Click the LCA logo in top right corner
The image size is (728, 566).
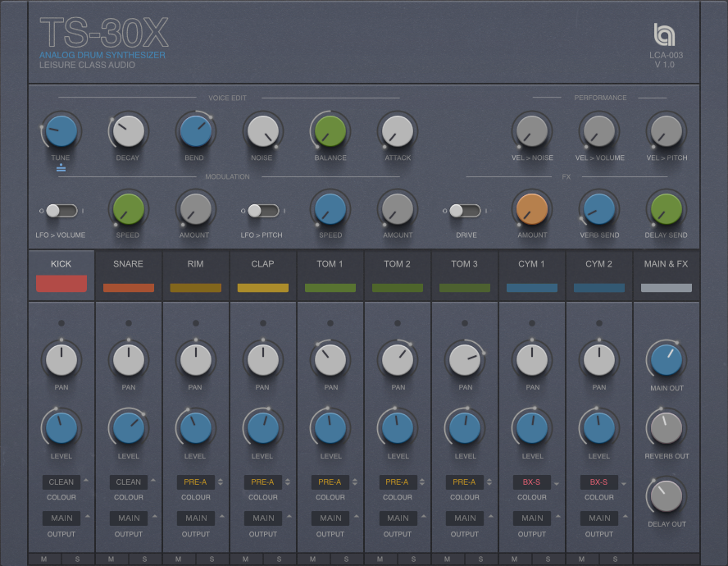point(665,34)
